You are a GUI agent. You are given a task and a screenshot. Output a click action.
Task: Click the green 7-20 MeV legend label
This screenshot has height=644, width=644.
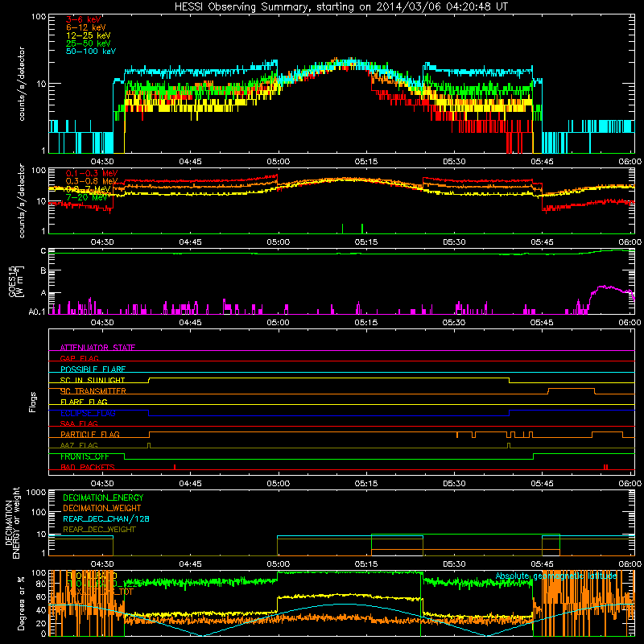coord(87,197)
